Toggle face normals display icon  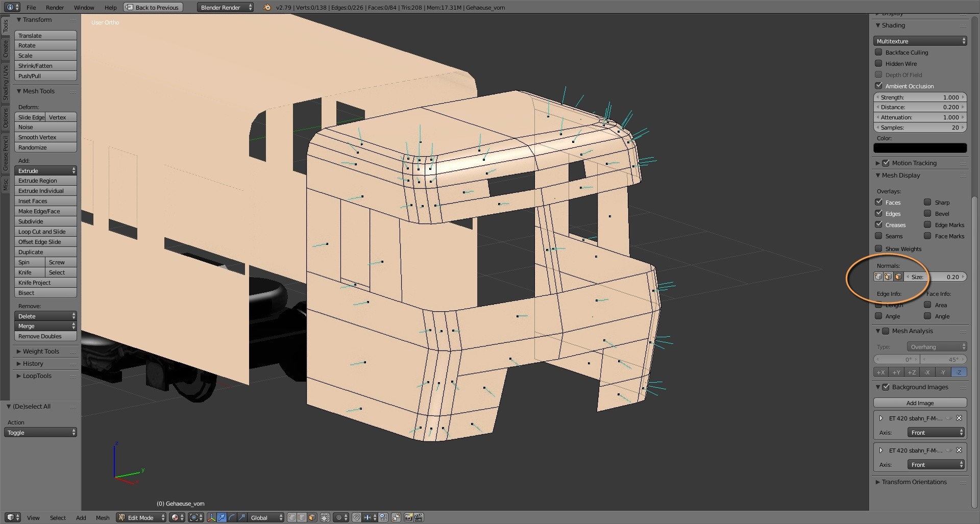898,277
